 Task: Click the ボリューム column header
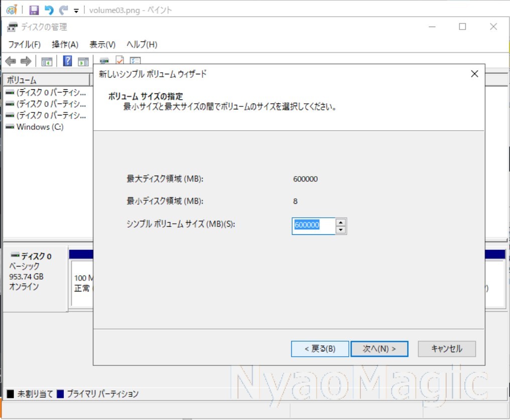click(46, 80)
